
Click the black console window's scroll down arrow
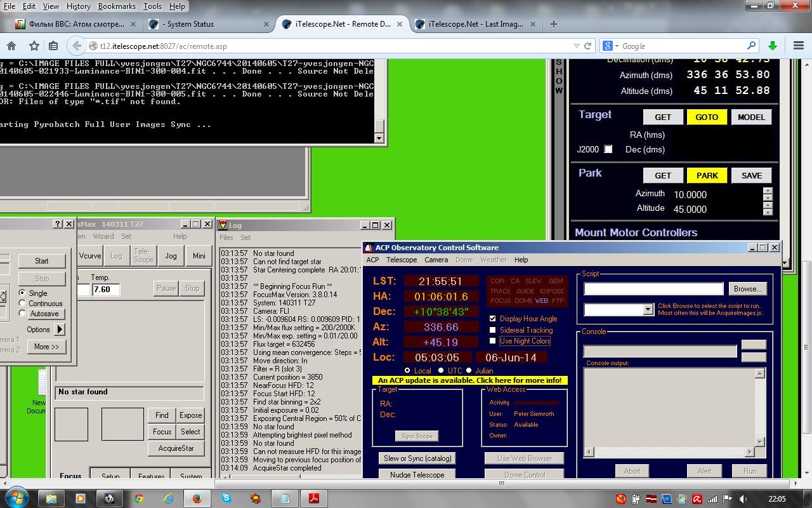[379, 138]
